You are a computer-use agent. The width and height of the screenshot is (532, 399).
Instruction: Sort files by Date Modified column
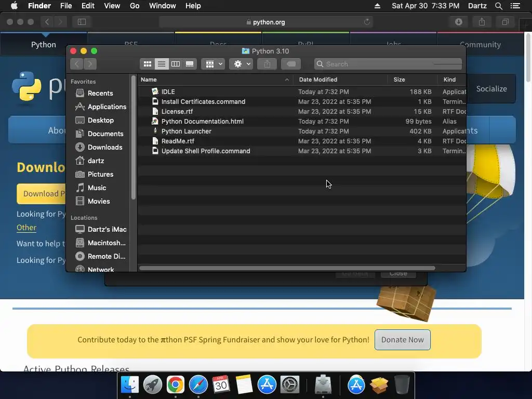pos(340,79)
